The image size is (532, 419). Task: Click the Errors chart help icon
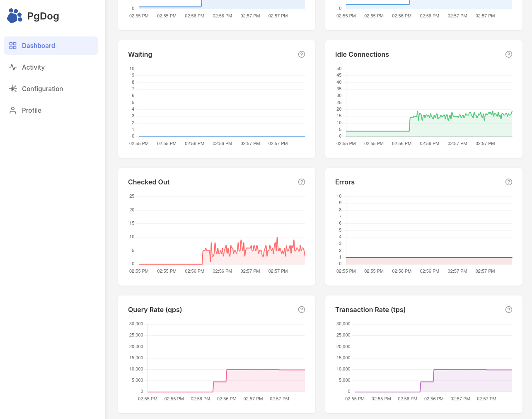pyautogui.click(x=509, y=182)
